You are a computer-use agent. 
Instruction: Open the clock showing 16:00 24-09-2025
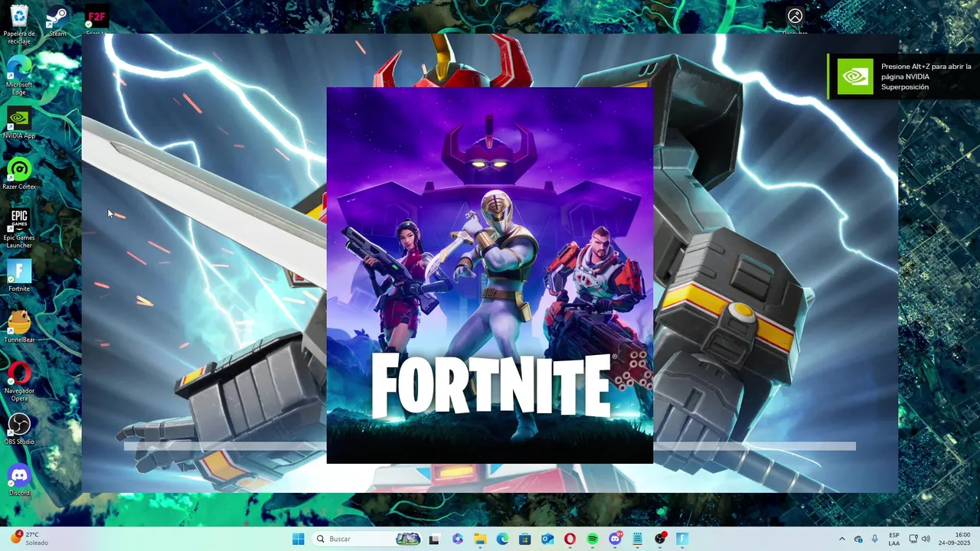[955, 539]
